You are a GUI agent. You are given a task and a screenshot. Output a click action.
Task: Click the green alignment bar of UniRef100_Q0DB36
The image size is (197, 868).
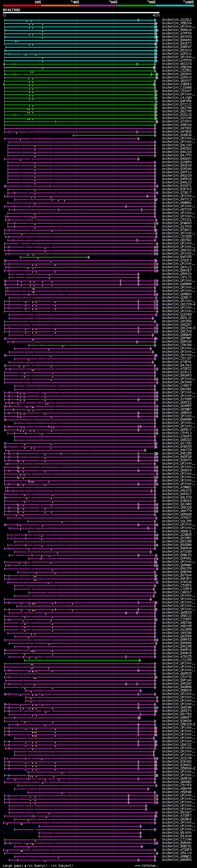[115, 135]
